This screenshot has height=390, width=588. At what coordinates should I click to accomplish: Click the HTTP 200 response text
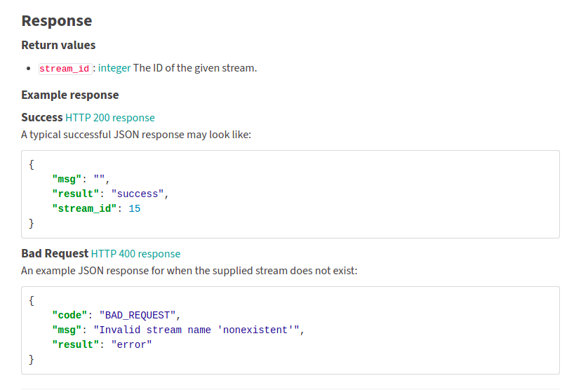(110, 118)
